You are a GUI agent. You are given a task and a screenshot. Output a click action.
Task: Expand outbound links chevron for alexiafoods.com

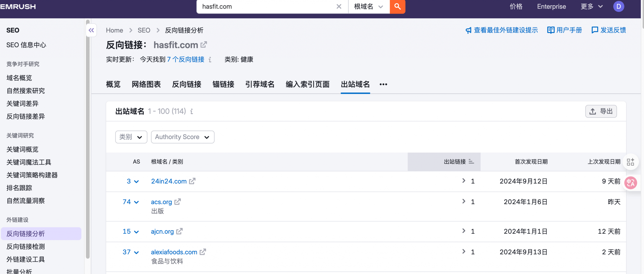pos(464,251)
